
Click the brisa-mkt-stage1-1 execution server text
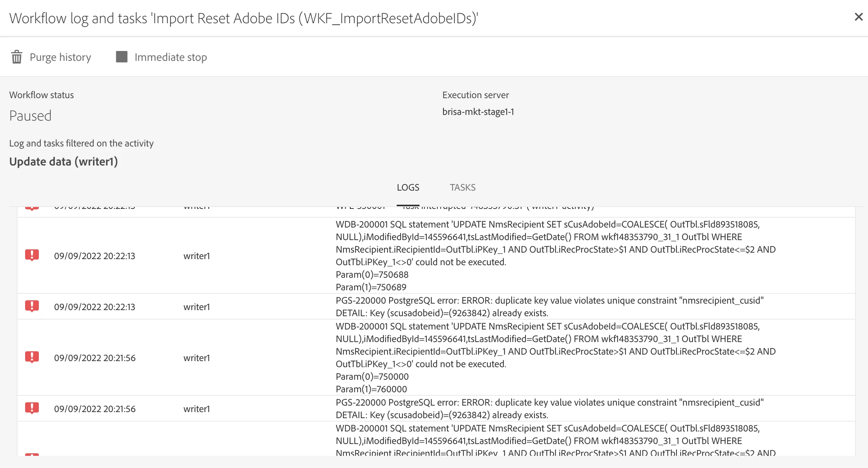pyautogui.click(x=478, y=112)
